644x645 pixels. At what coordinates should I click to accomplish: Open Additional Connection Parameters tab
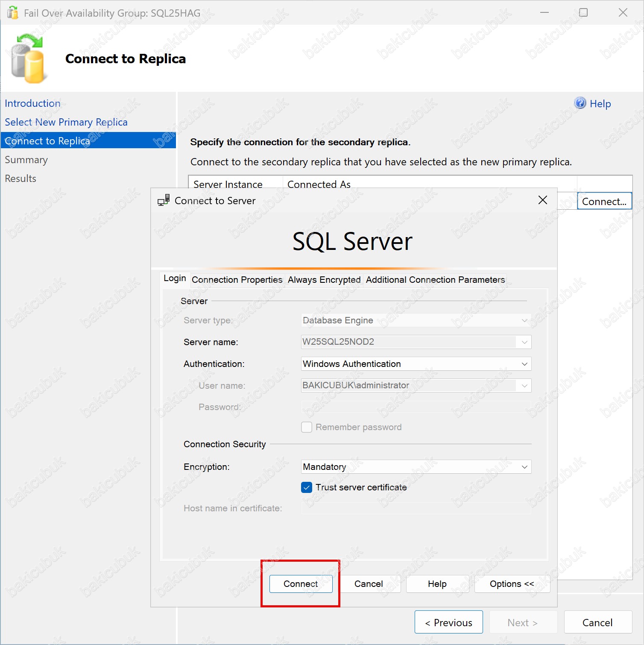pos(435,280)
